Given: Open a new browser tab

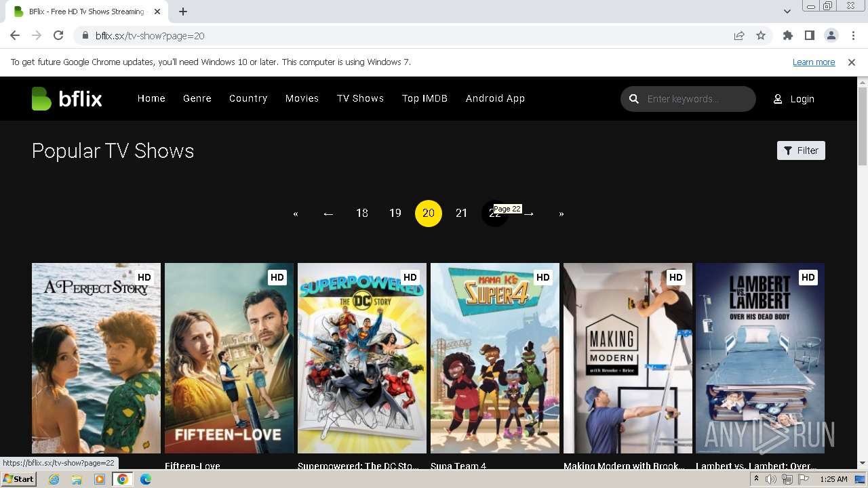Looking at the screenshot, I should point(183,12).
